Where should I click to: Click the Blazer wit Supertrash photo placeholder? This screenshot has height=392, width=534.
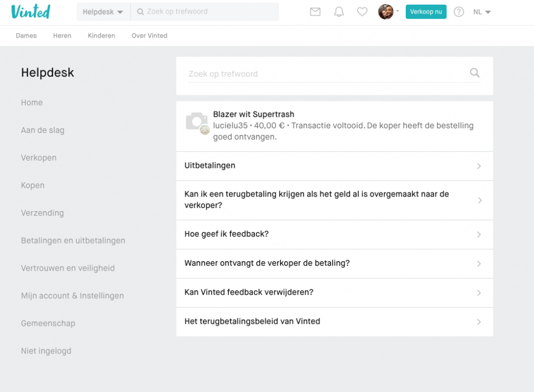pyautogui.click(x=197, y=122)
